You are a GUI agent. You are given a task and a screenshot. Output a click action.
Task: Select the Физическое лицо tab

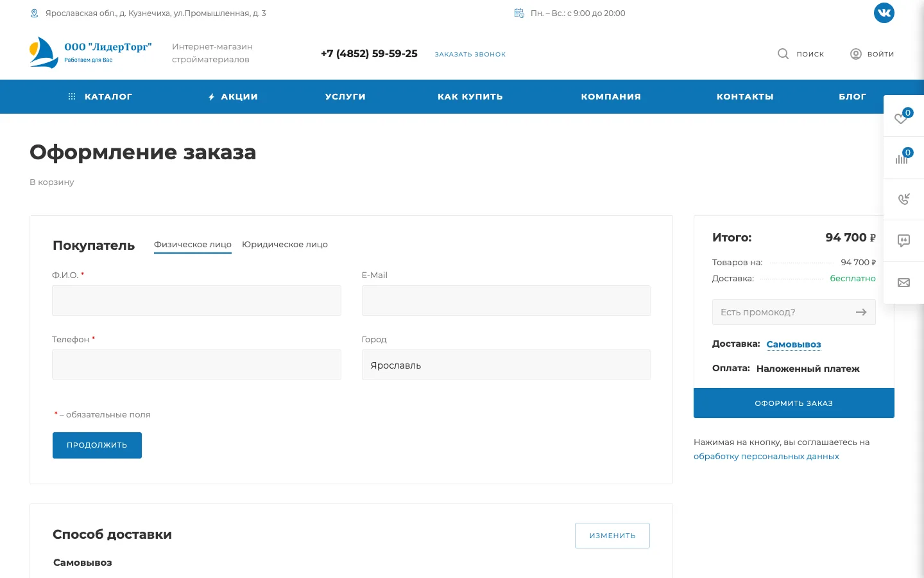point(193,245)
